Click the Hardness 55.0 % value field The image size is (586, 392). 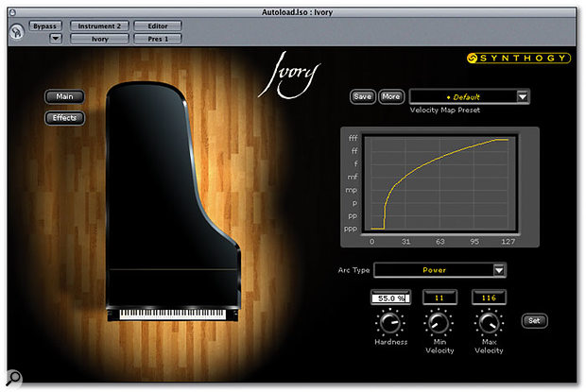(x=391, y=298)
